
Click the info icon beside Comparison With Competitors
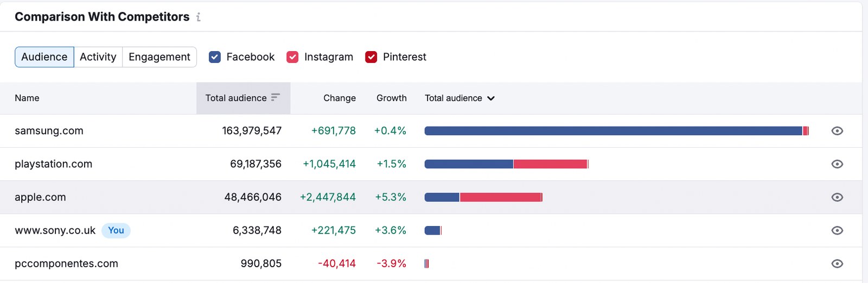point(199,17)
